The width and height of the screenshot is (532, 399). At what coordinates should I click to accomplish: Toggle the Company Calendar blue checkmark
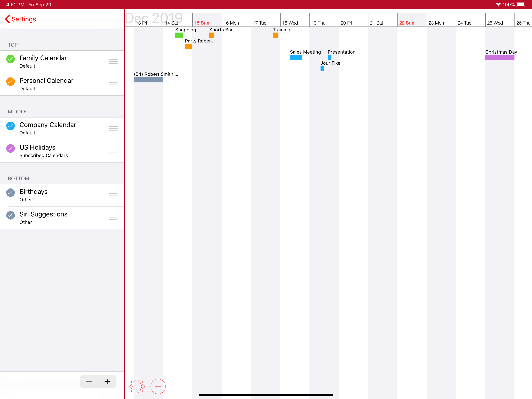10,126
